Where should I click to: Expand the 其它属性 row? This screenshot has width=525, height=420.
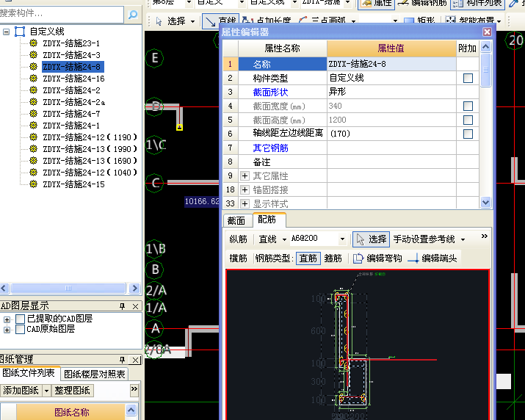245,175
